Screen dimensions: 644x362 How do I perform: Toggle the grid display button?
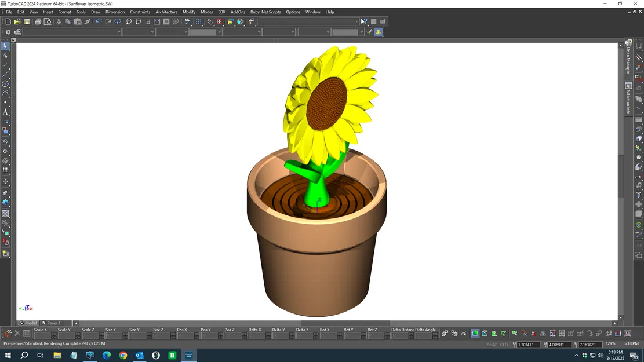pos(198,21)
